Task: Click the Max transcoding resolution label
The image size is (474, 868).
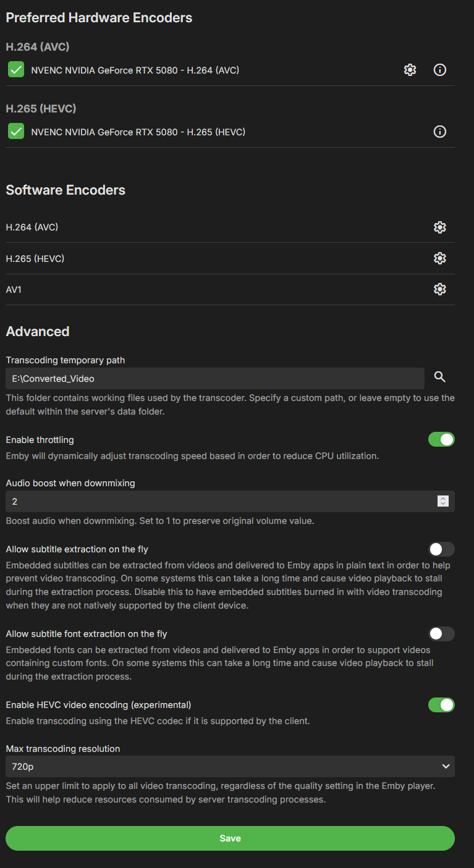Action: [x=63, y=749]
